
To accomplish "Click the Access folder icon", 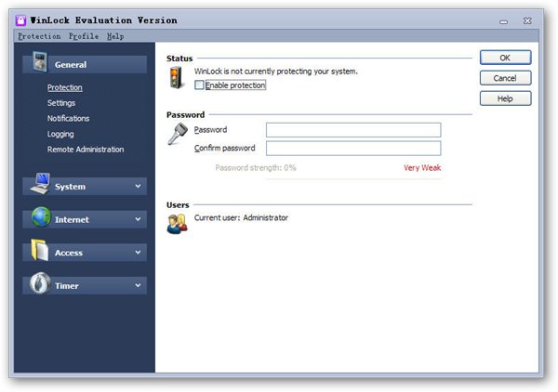I will coord(40,250).
